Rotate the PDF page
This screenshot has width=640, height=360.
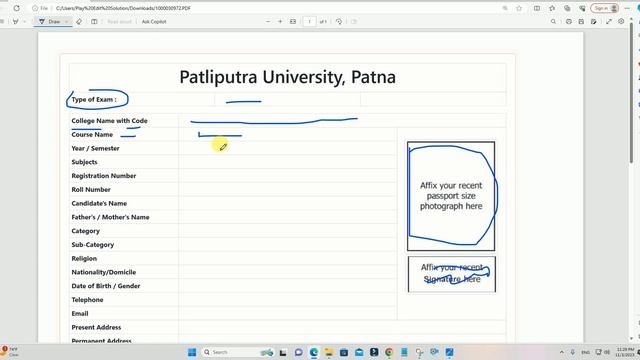click(x=339, y=22)
